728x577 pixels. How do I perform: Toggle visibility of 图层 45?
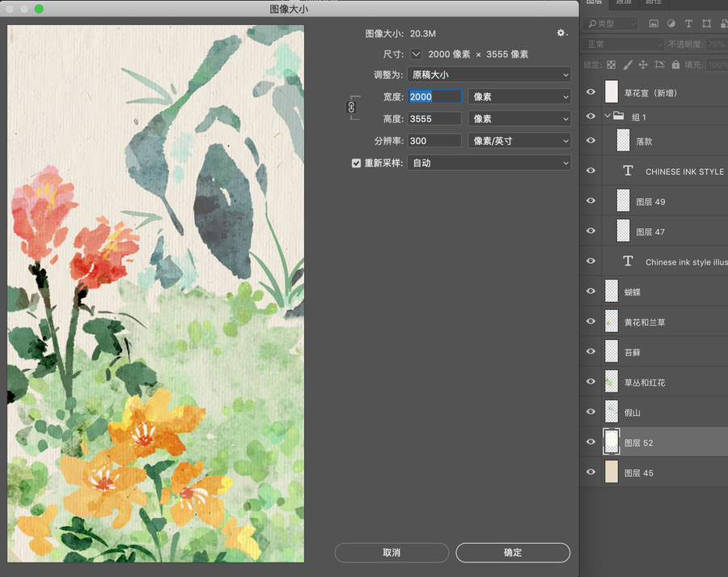click(590, 472)
